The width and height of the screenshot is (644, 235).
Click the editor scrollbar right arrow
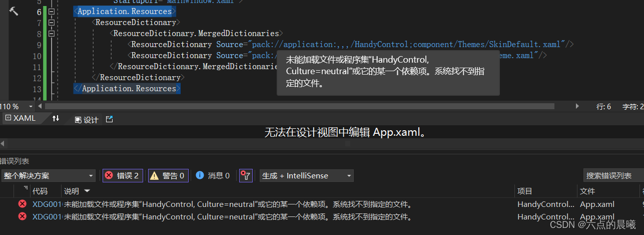577,106
